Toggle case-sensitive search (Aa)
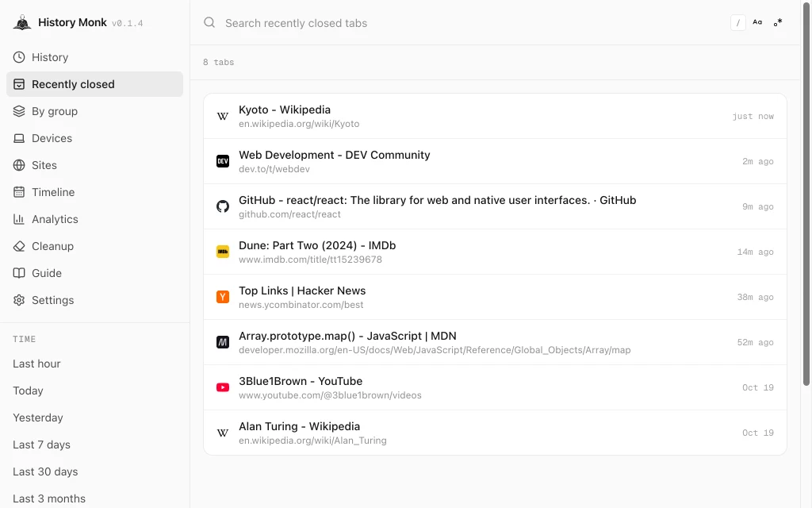 (x=757, y=22)
